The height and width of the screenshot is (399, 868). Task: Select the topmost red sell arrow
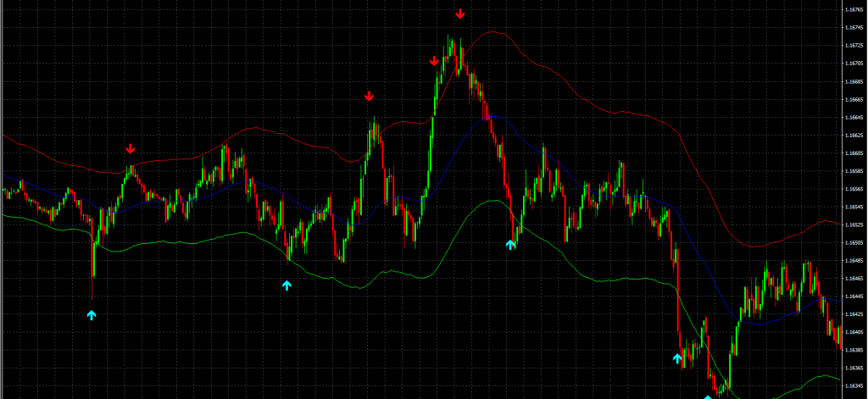tap(460, 14)
